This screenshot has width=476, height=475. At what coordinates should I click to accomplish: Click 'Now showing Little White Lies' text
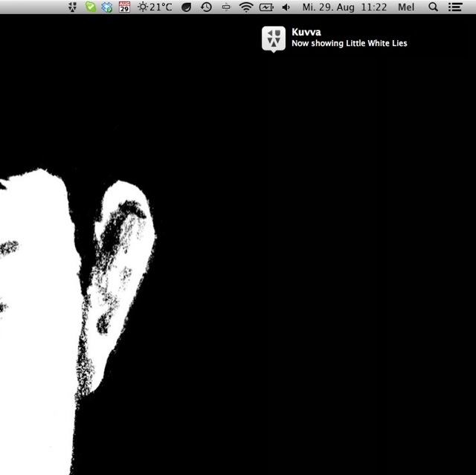349,43
